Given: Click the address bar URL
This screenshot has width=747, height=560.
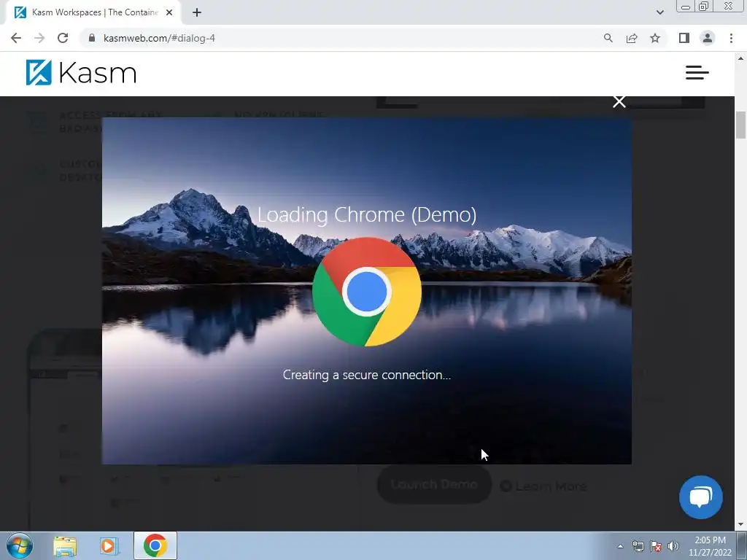Looking at the screenshot, I should tap(159, 38).
